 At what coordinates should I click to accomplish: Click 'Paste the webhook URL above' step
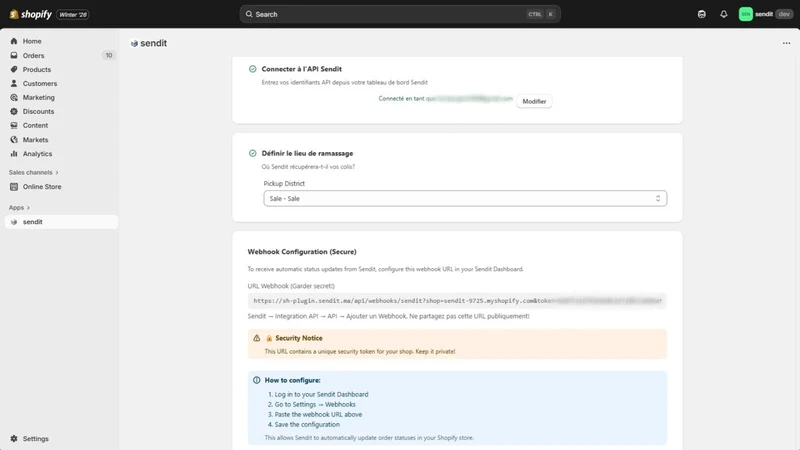318,414
